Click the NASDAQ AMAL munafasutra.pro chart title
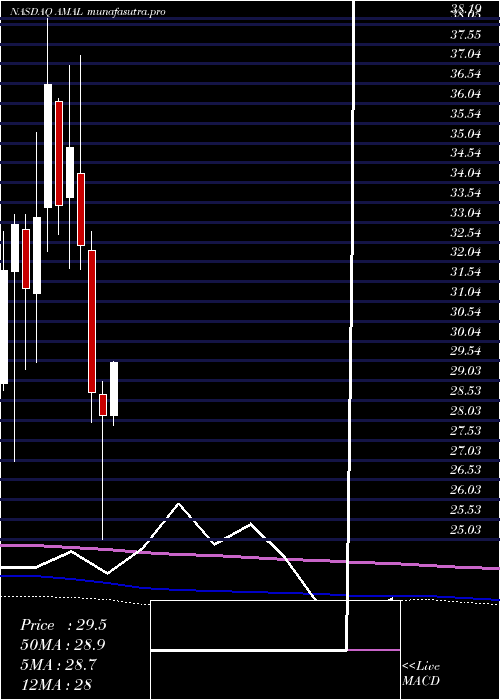Image resolution: width=500 pixels, height=700 pixels. 88,12
